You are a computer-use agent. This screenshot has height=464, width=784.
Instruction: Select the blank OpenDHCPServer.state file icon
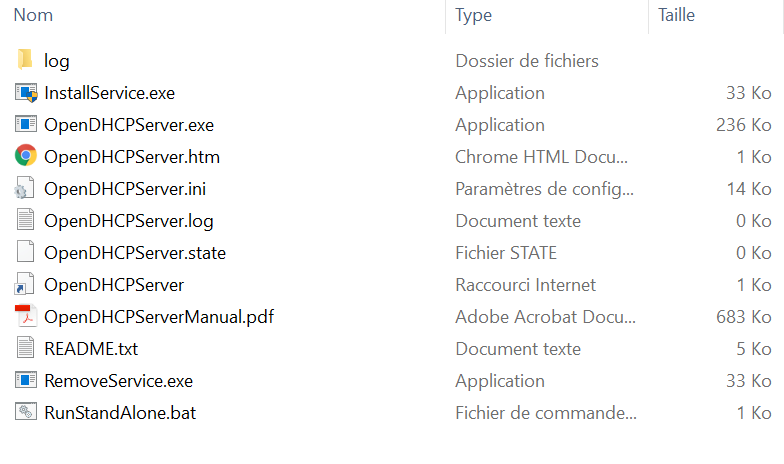[x=25, y=252]
